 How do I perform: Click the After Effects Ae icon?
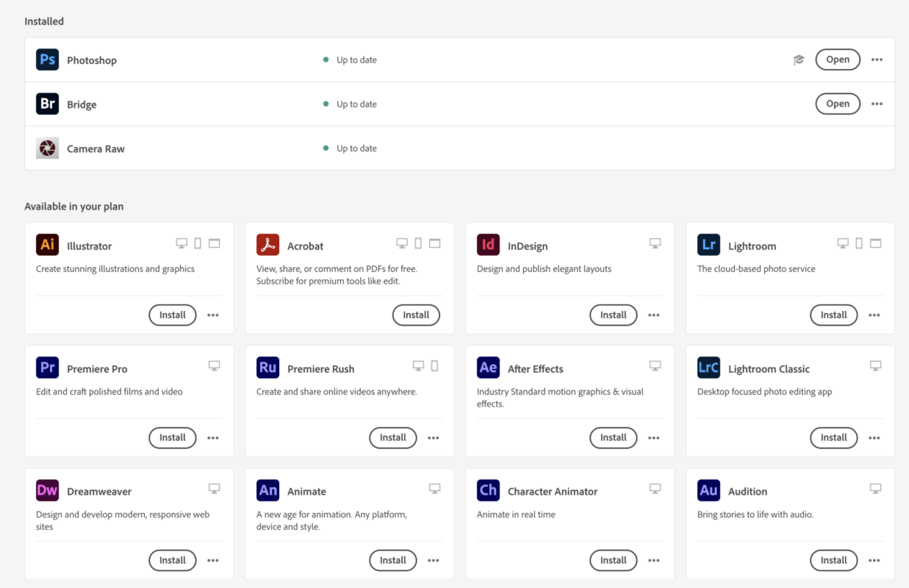[x=488, y=367]
